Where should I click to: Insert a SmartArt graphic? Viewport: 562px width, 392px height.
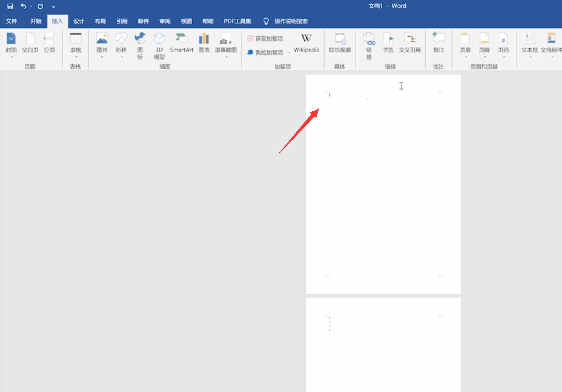coord(182,43)
